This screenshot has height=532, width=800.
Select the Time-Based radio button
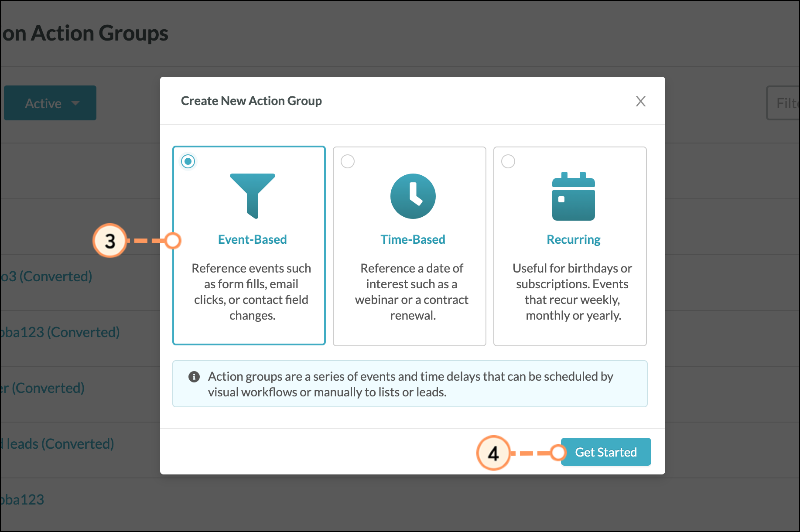pyautogui.click(x=348, y=161)
